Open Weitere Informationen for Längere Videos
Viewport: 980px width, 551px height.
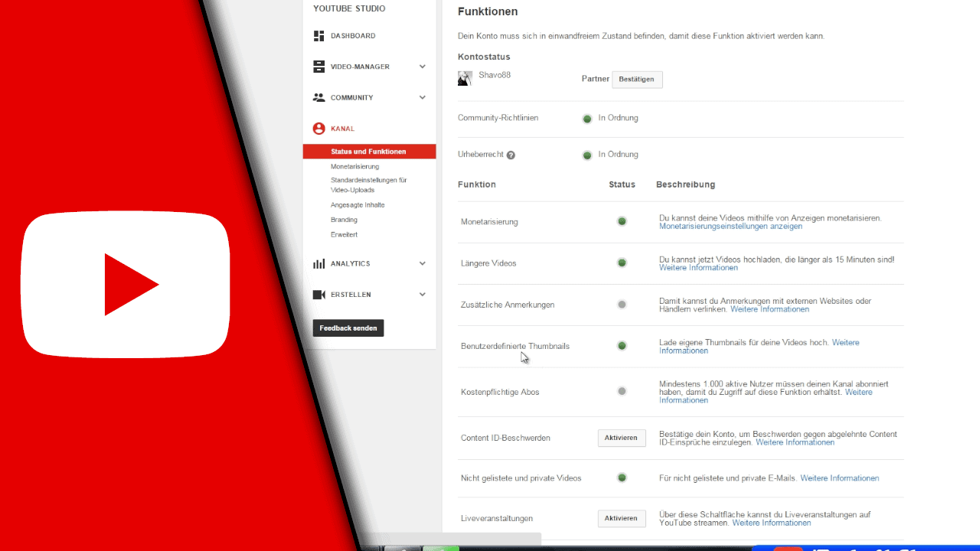[698, 268]
